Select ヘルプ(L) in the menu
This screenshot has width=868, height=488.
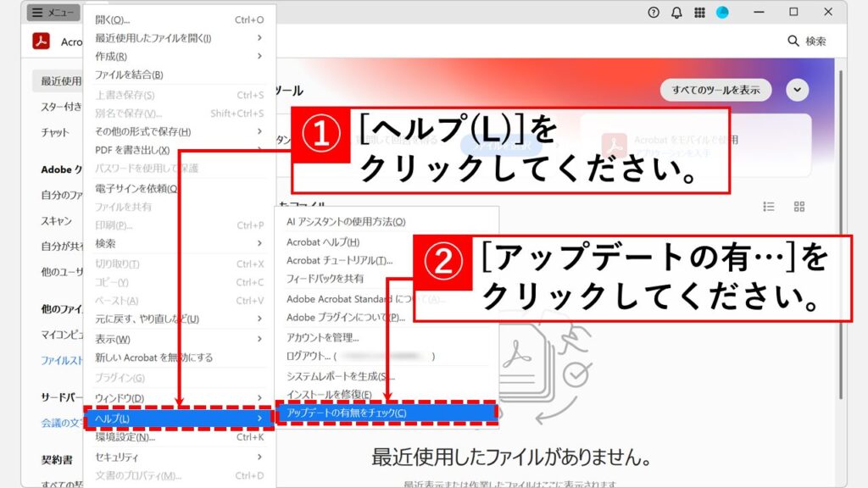tap(179, 419)
